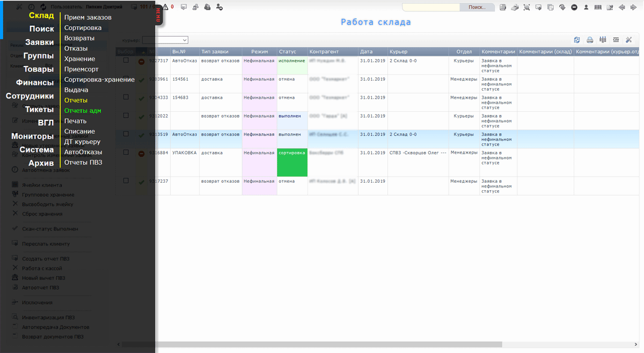Viewport: 644px width, 353px height.
Task: Click the warning triangle icon at top
Action: point(165,7)
